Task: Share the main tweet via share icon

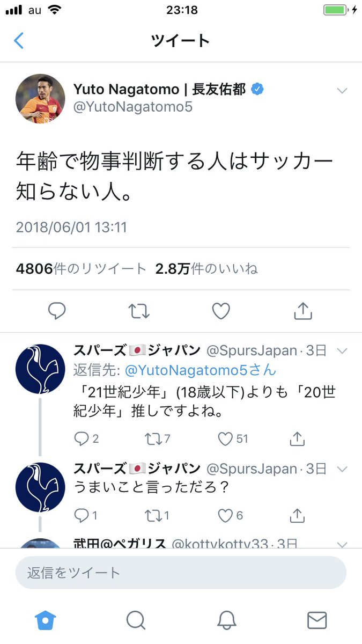Action: coord(303,310)
